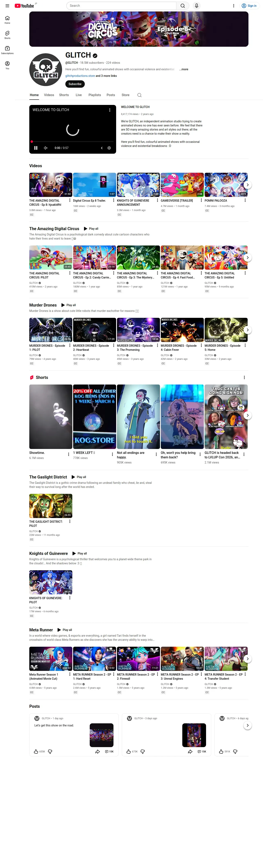
Task: Like the post from 3 days ago
Action: [x=129, y=751]
